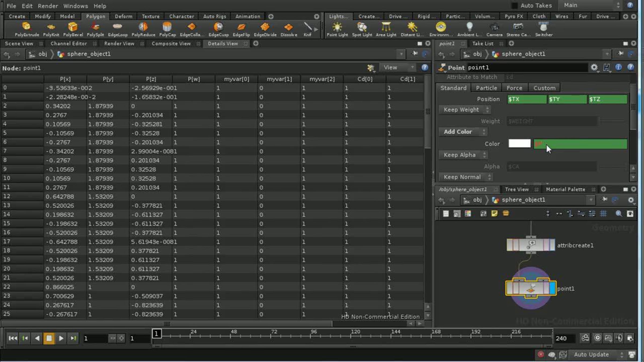Toggle the Auto Takes checkbox

[514, 6]
